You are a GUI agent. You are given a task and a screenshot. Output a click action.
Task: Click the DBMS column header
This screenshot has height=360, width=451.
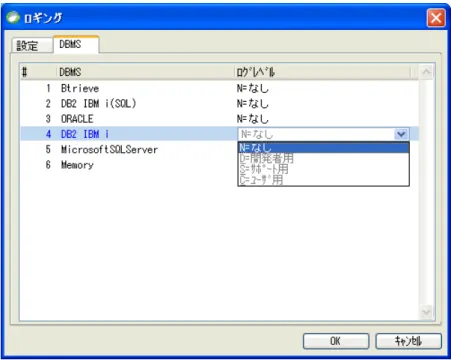pos(146,72)
